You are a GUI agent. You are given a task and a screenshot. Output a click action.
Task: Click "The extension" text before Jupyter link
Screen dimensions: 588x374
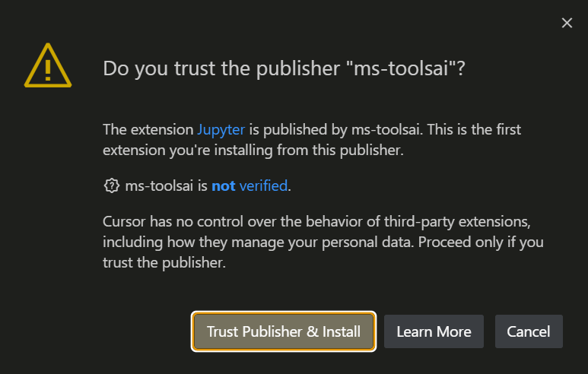click(148, 129)
